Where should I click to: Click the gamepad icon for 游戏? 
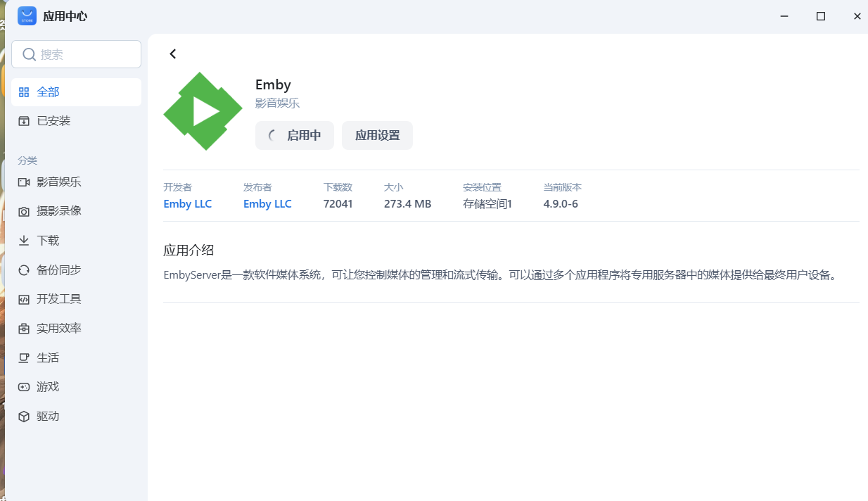click(24, 387)
